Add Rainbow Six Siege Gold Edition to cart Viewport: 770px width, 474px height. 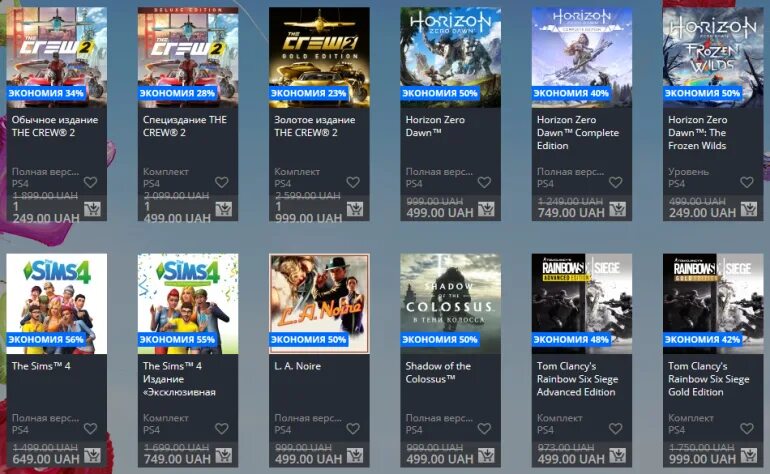(749, 456)
